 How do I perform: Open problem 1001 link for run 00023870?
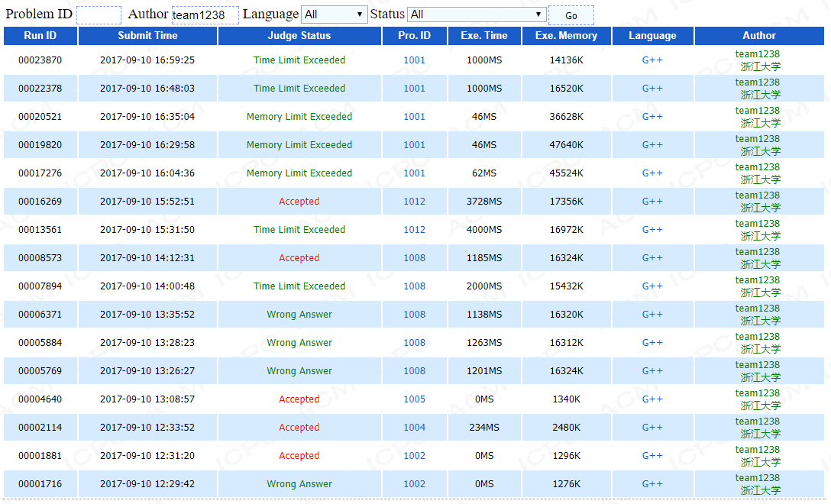[414, 60]
